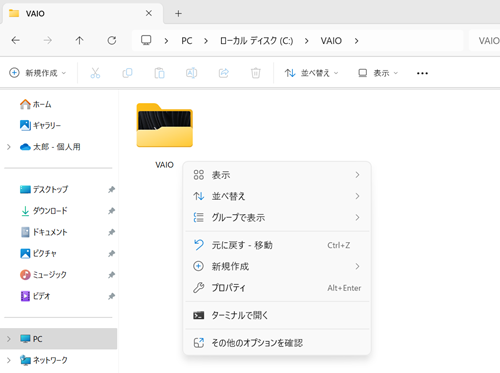Image resolution: width=500 pixels, height=373 pixels.
Task: Go up one folder level
Action: 79,40
